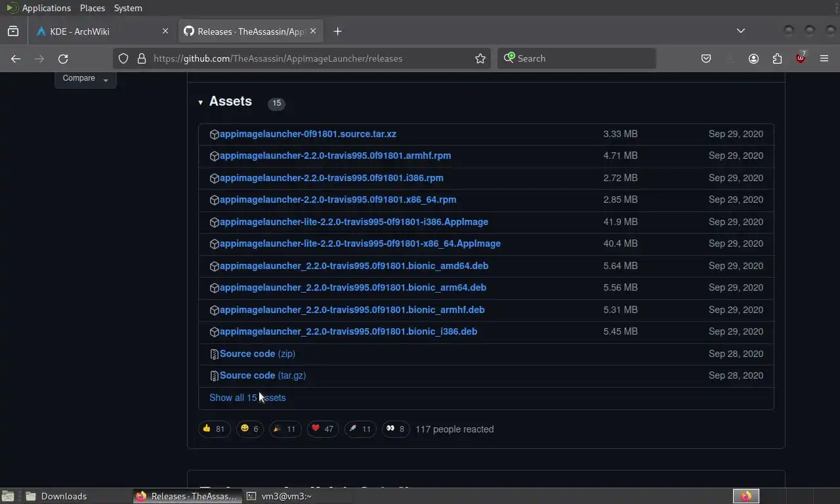Click the package icon beside source.tar.xz
Image resolution: width=840 pixels, height=504 pixels.
coord(214,135)
